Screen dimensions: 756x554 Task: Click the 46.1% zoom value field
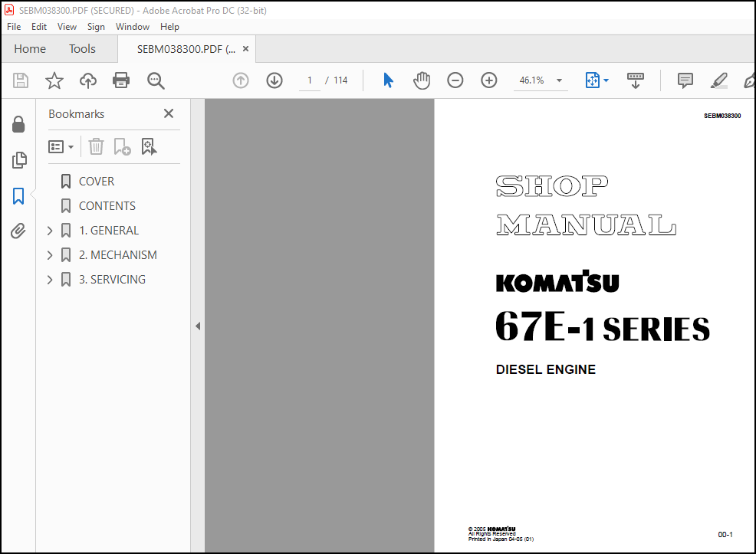tap(532, 80)
